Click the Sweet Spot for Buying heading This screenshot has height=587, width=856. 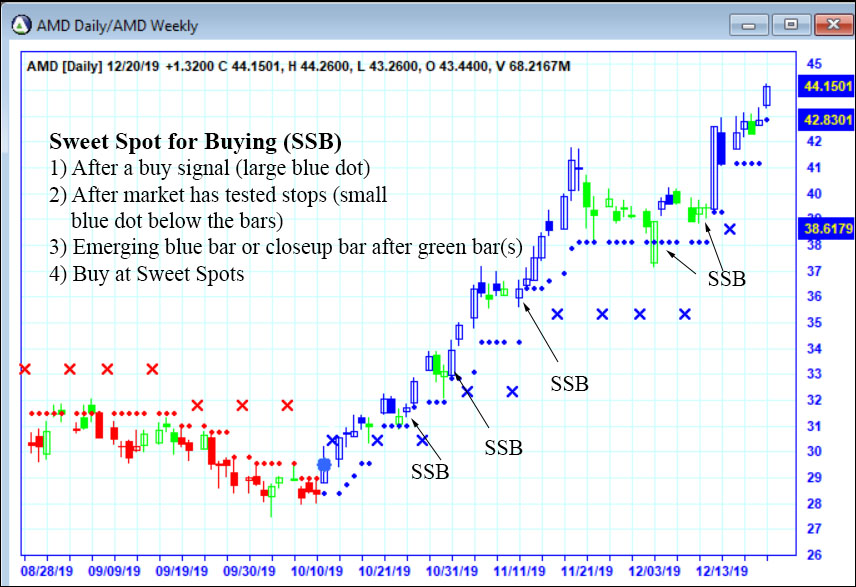[x=195, y=141]
